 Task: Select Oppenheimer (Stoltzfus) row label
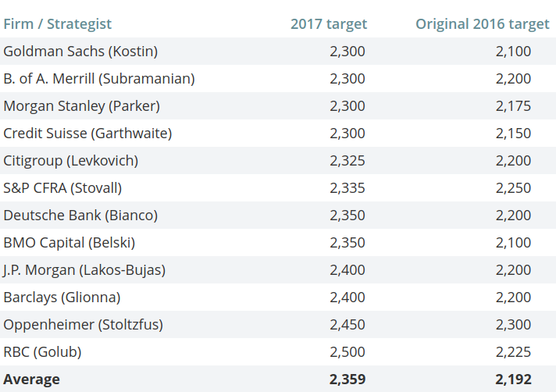pos(84,325)
